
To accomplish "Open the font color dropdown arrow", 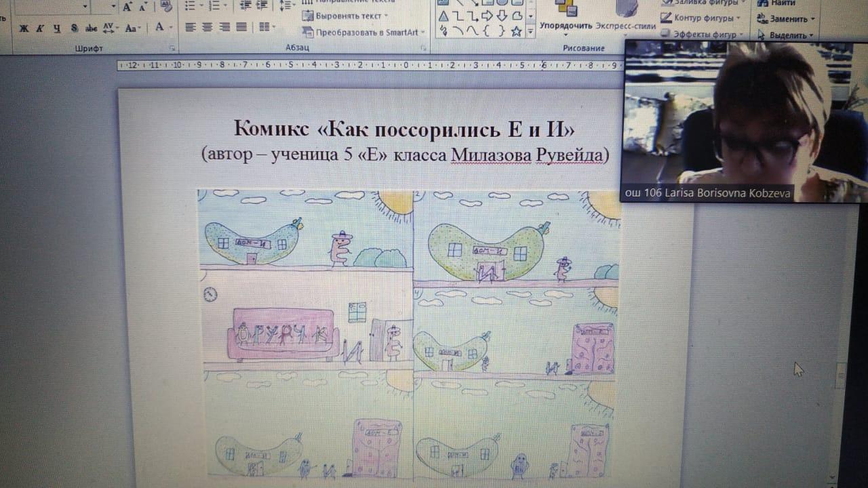I will (x=171, y=28).
